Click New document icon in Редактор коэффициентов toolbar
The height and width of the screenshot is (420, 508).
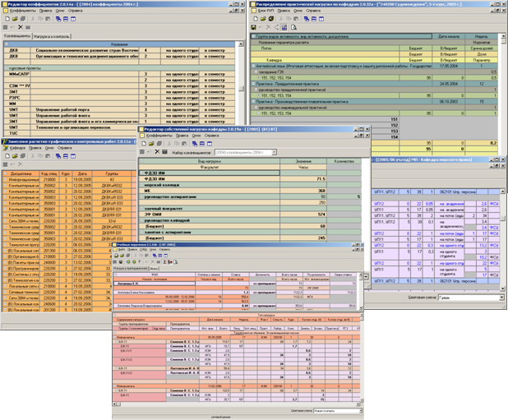(x=6, y=18)
